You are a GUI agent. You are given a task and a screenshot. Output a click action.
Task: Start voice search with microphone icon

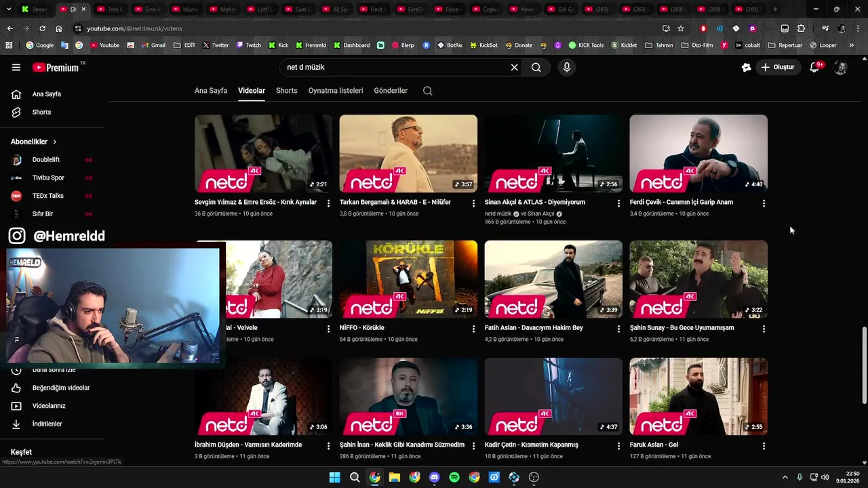click(567, 67)
